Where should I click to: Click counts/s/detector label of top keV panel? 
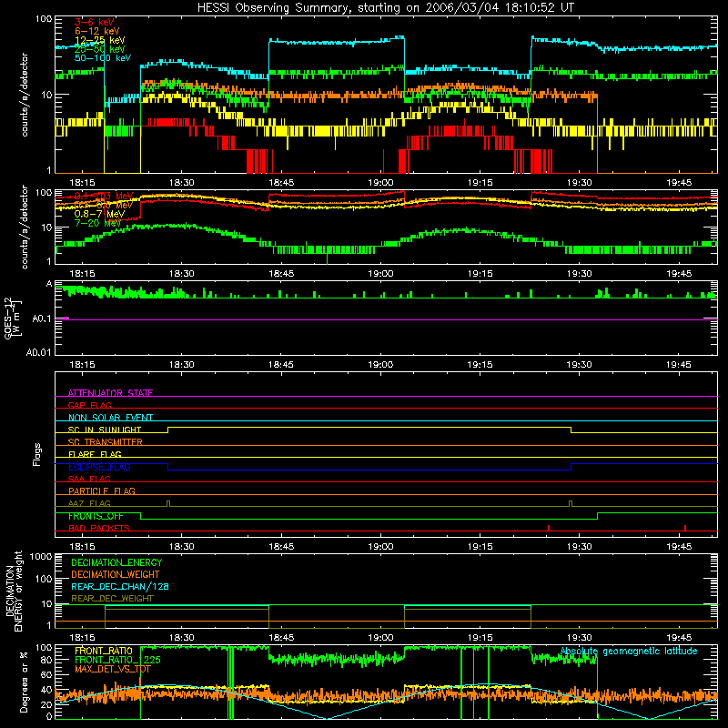coord(25,95)
